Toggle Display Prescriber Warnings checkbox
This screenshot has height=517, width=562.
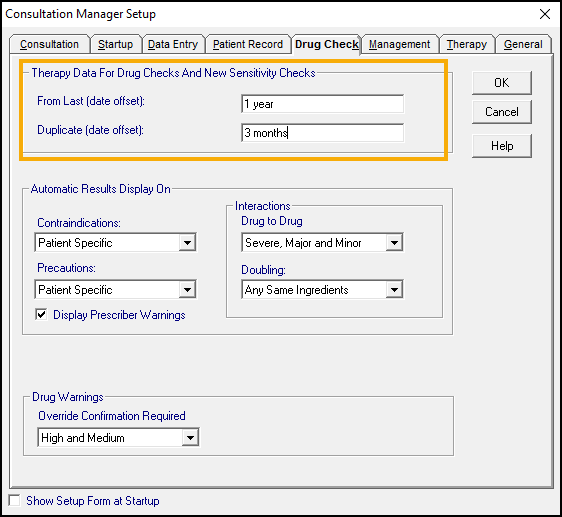point(41,315)
